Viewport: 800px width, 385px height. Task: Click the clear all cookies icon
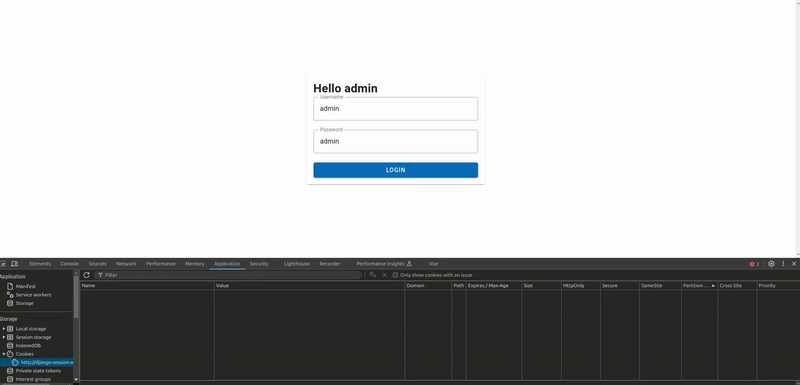[373, 275]
